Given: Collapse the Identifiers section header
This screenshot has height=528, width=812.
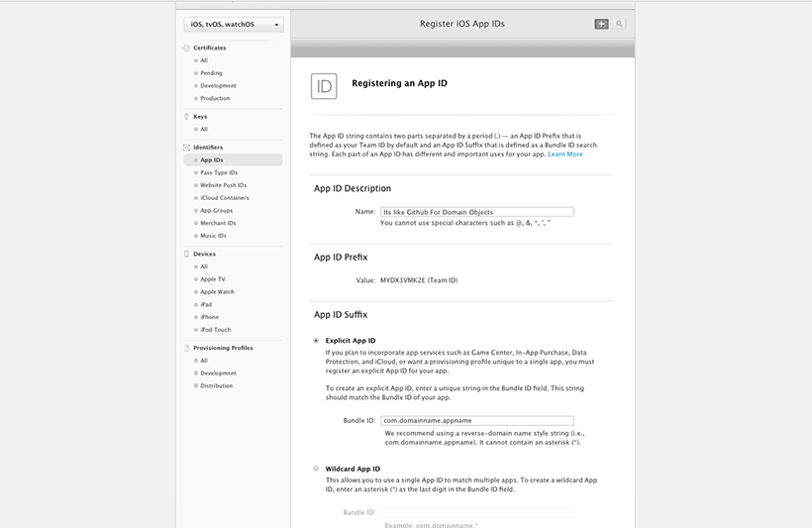Looking at the screenshot, I should [x=208, y=148].
